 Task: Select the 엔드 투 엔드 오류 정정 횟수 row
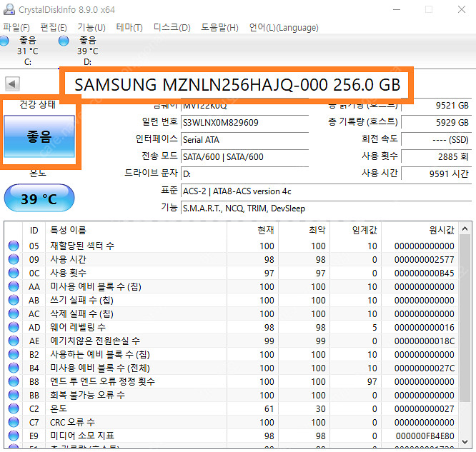[232, 381]
